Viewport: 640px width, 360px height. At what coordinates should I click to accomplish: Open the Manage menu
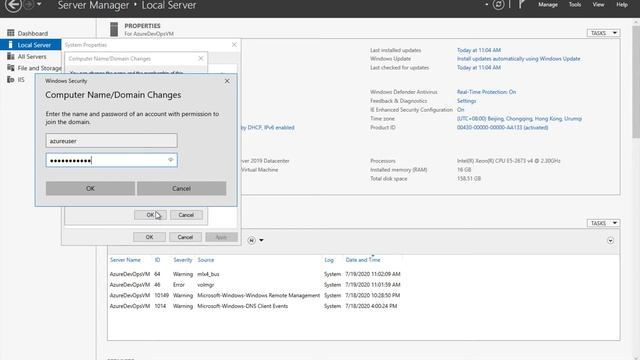[548, 4]
